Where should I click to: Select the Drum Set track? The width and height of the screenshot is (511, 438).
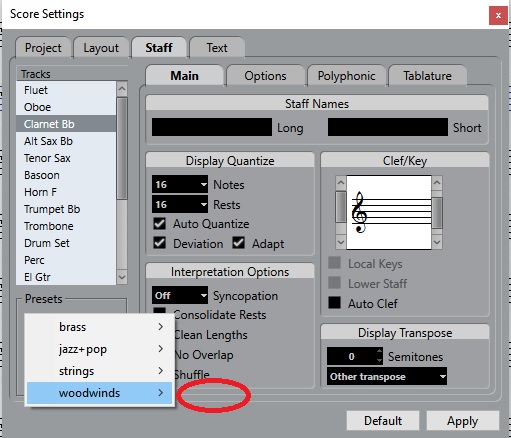[66, 243]
